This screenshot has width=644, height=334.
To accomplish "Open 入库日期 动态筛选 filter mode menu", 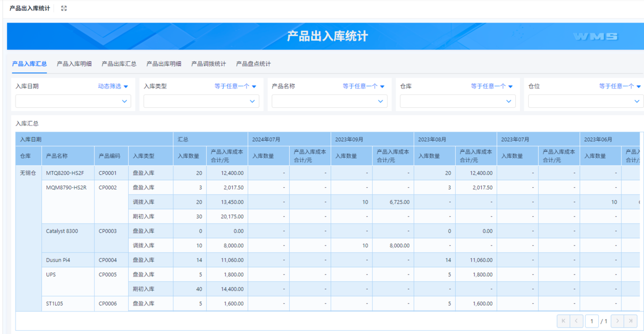I will 113,86.
